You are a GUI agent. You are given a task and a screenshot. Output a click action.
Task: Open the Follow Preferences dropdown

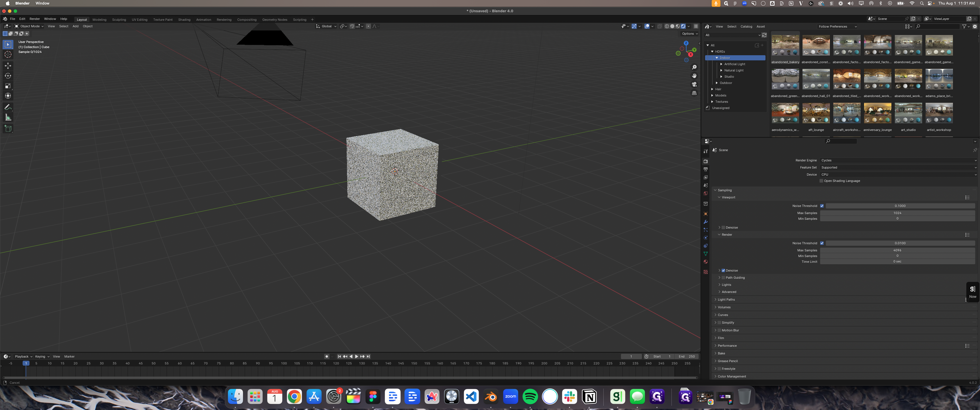(838, 27)
